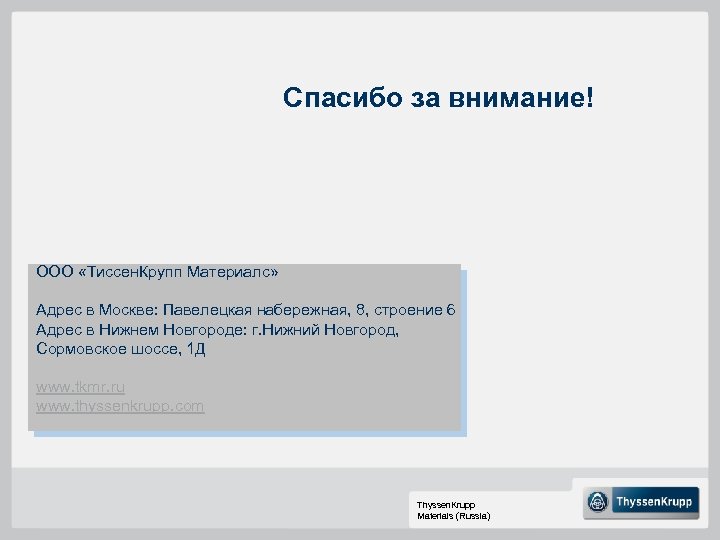
Task: Click the text "ООО «ТиссенКрупп Материалс»"
Action: [x=157, y=272]
